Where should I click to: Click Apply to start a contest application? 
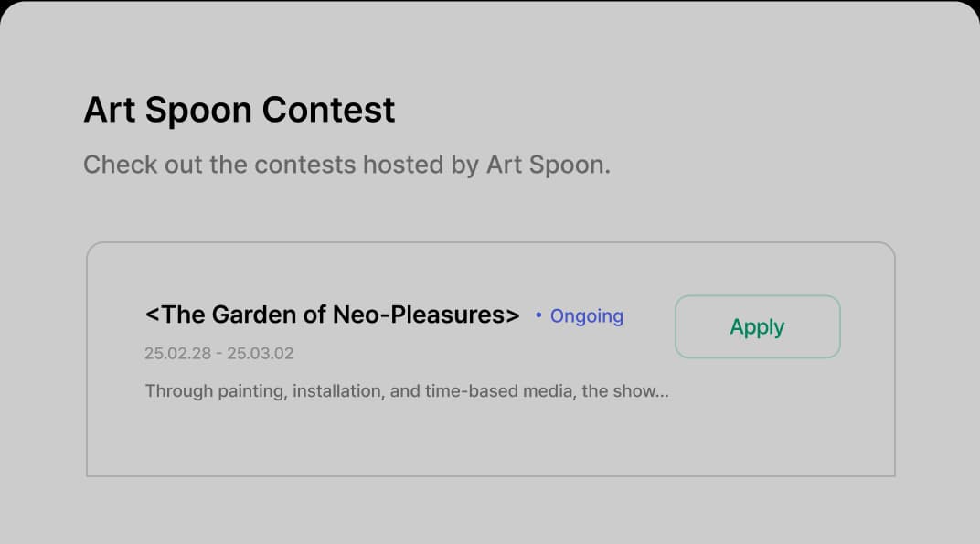click(757, 326)
